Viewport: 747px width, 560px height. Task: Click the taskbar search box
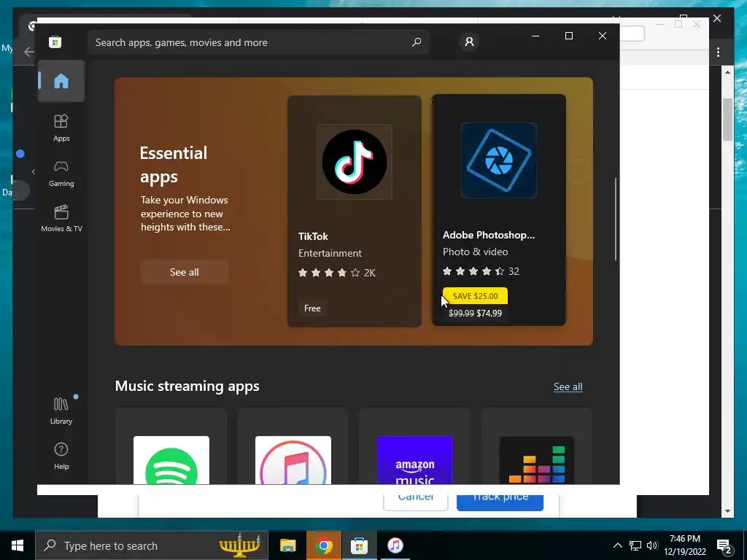point(152,545)
